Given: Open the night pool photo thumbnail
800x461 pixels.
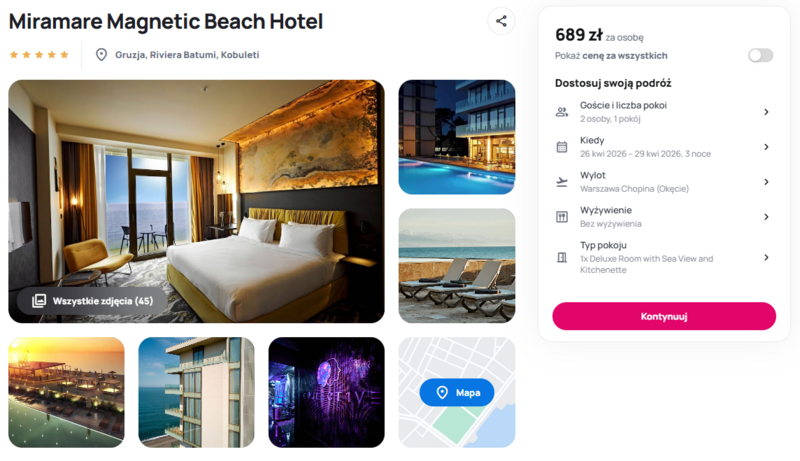Looking at the screenshot, I should click(457, 137).
